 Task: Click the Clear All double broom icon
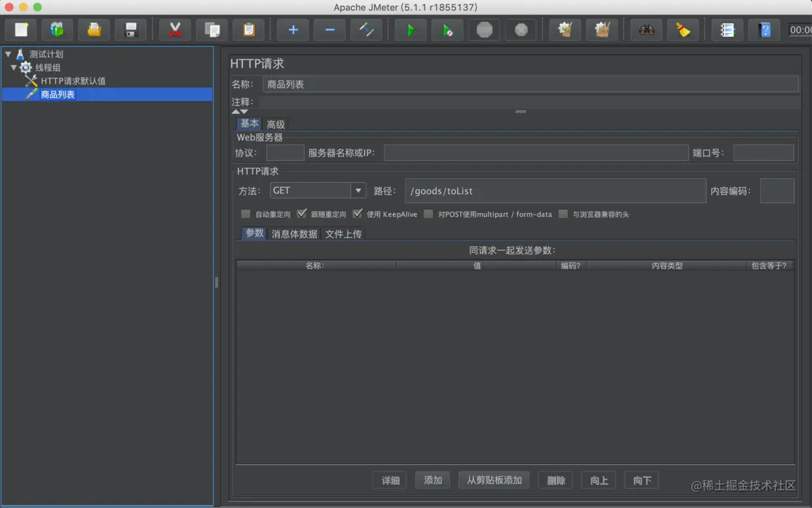(602, 29)
